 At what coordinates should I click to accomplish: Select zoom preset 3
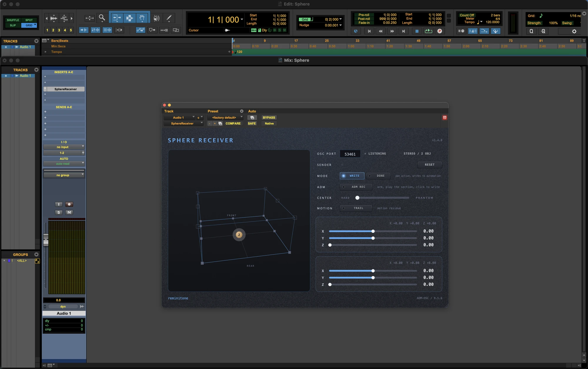tap(59, 30)
